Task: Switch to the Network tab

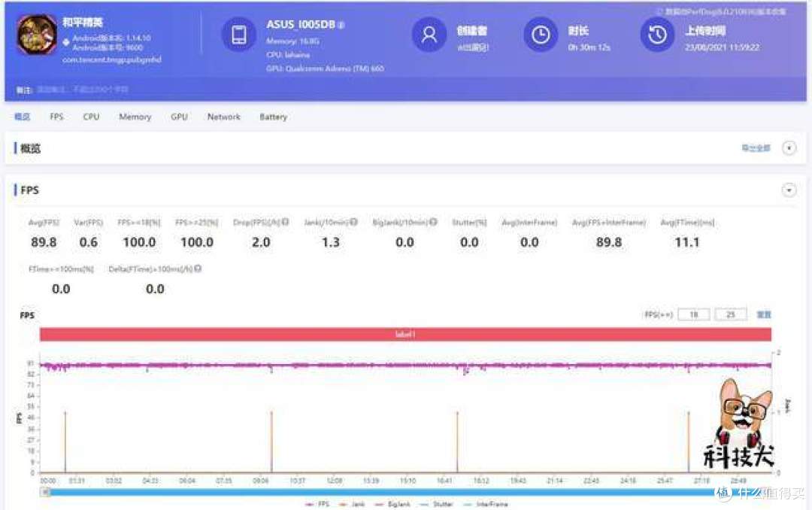Action: pos(224,117)
